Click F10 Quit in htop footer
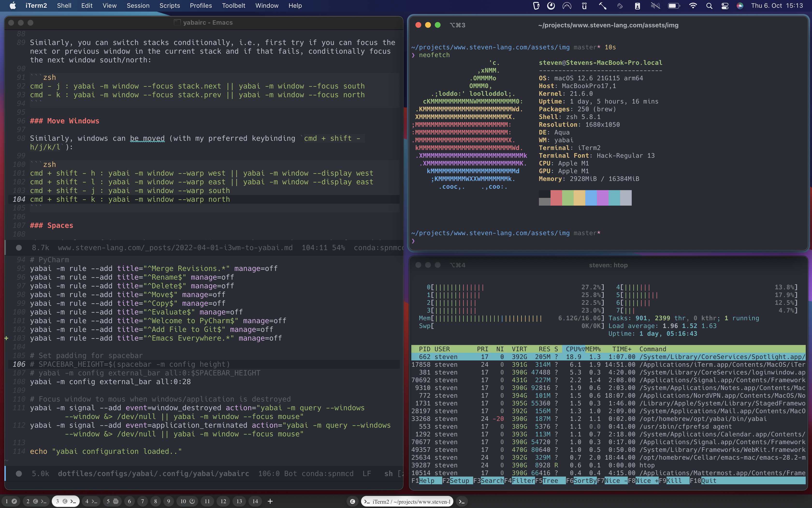The height and width of the screenshot is (508, 812). 703,481
